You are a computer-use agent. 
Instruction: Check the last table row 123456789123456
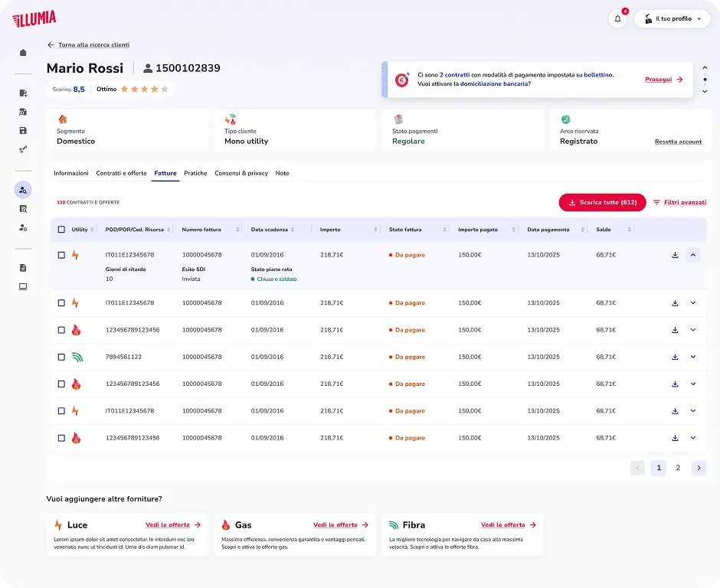pyautogui.click(x=61, y=439)
